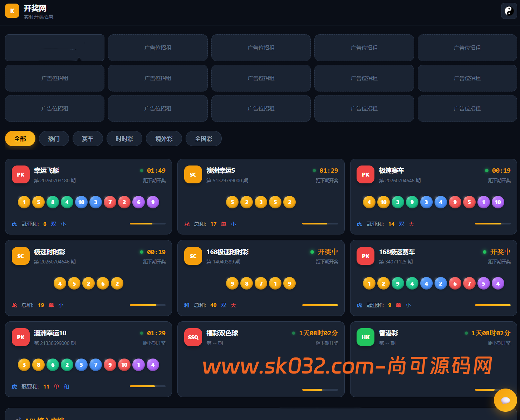Viewport: 520px width, 420px height.
Task: Click the green HK badge of 香港彩
Action: point(366,337)
